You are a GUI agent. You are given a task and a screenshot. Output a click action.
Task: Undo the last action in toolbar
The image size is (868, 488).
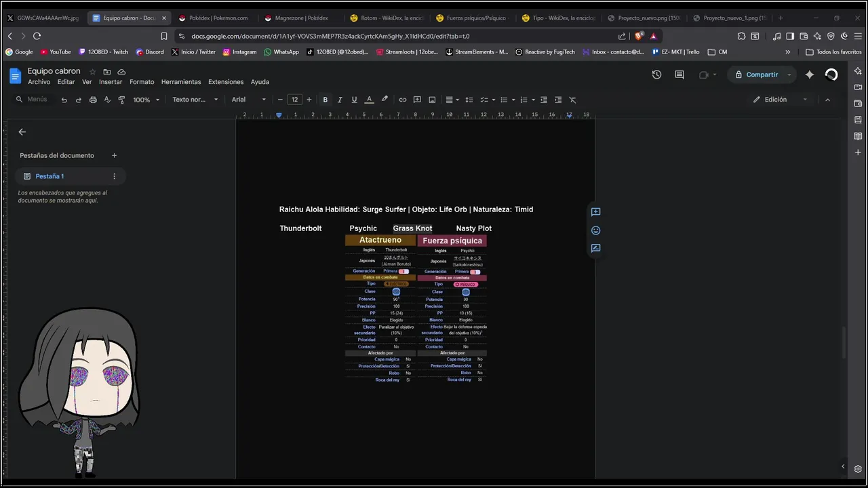click(64, 100)
